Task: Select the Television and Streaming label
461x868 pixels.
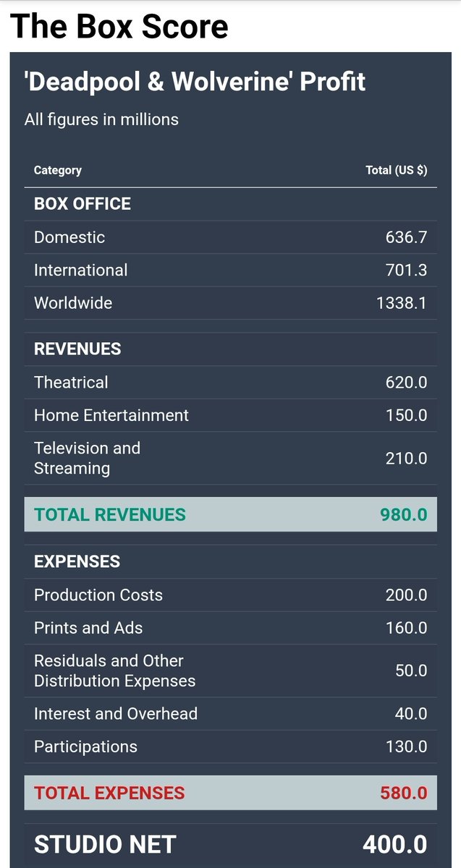Action: pos(88,458)
